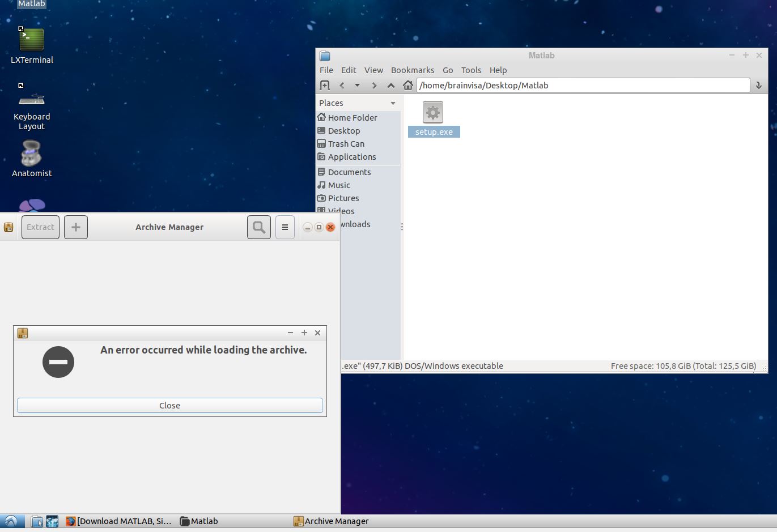Open the file manager launcher in the taskbar

point(37,521)
